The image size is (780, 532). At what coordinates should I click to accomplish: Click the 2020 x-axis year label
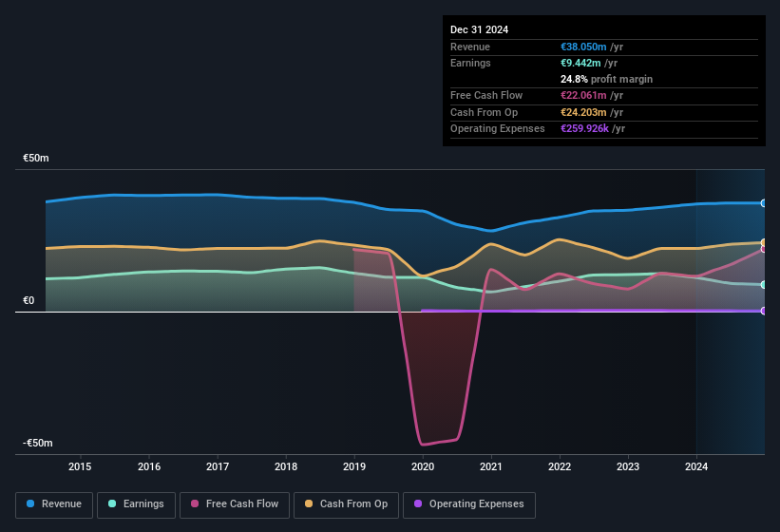[423, 466]
